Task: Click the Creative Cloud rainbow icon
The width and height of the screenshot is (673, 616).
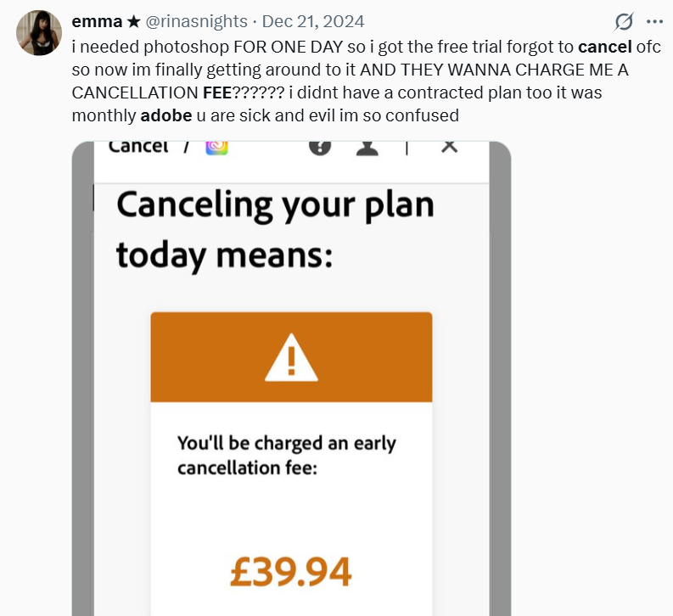Action: tap(216, 147)
